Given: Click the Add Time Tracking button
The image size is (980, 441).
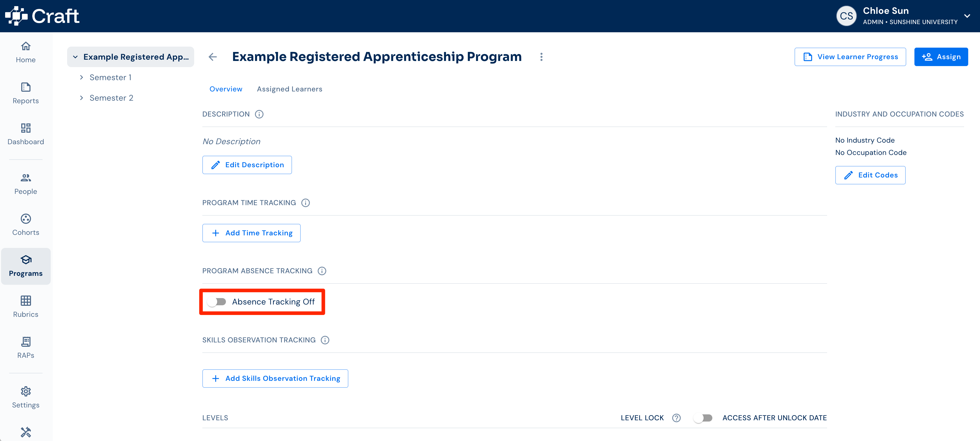Looking at the screenshot, I should click(252, 233).
